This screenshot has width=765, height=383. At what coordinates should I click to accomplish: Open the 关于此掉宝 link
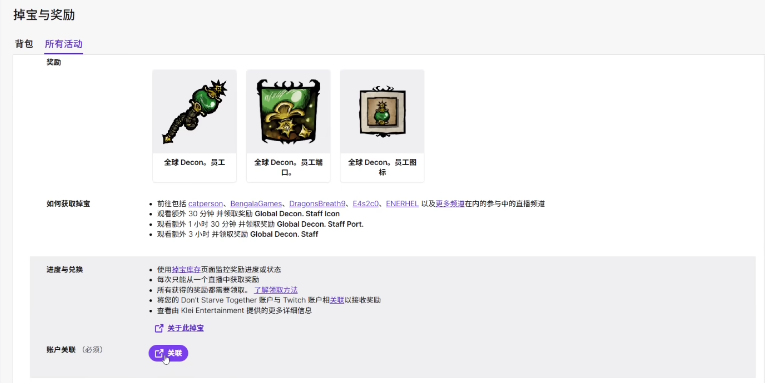tap(185, 328)
